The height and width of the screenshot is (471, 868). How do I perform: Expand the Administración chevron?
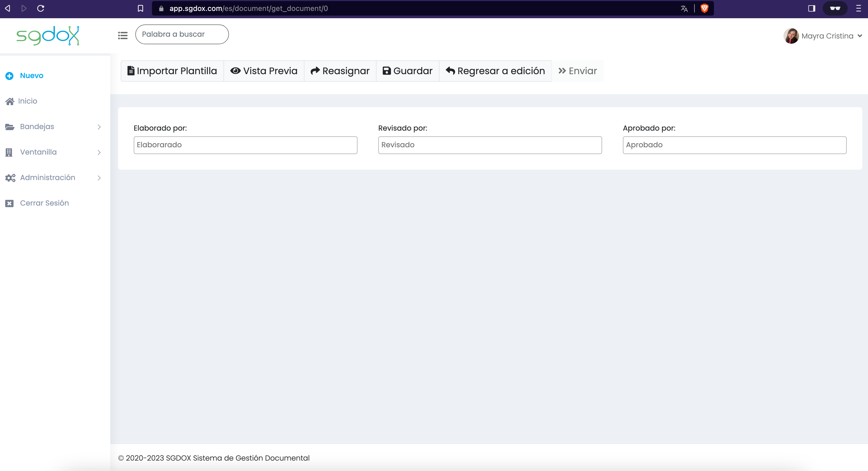tap(99, 178)
